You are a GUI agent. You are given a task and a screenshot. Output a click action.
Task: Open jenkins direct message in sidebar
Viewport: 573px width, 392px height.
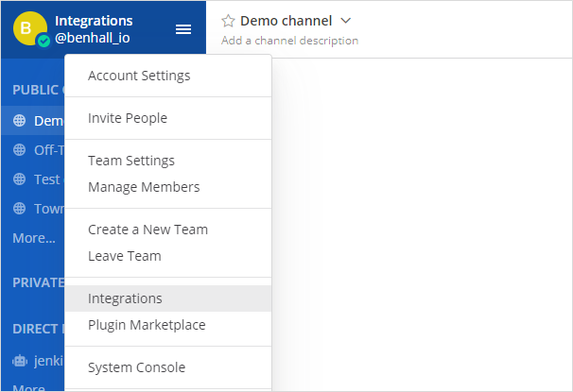click(x=33, y=361)
